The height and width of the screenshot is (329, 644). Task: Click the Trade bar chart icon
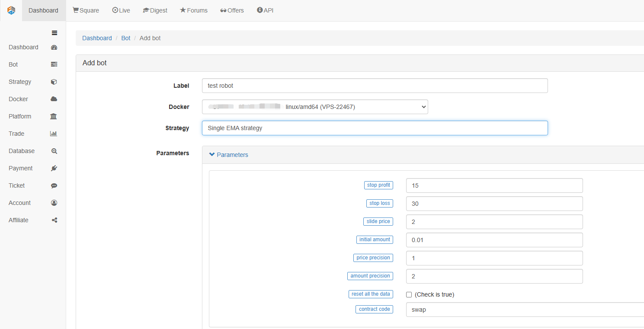[x=54, y=134]
